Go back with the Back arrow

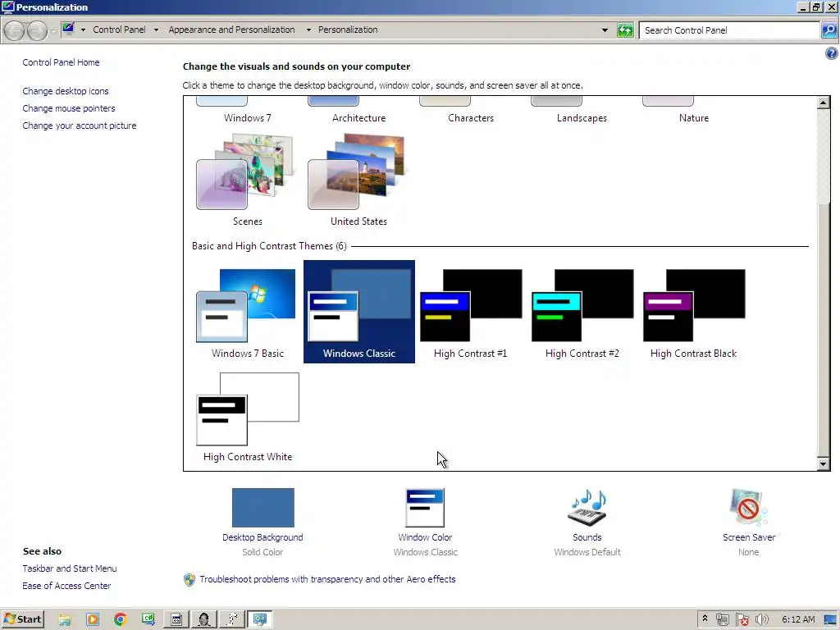pos(15,30)
